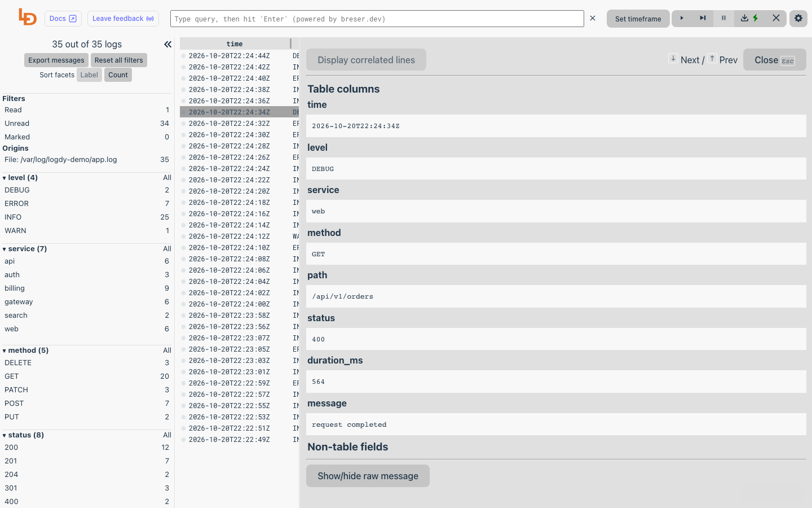The image size is (812, 508).
Task: Filter status facet by 201
Action: tap(87, 461)
